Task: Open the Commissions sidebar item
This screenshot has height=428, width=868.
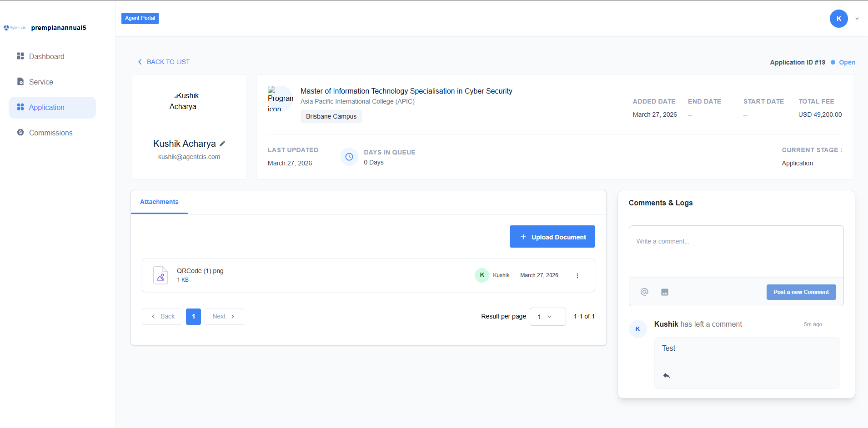Action: (52, 133)
